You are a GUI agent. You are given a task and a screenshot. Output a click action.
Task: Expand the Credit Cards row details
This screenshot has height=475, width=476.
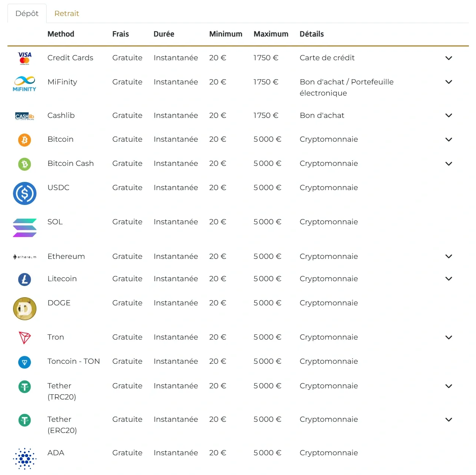tap(448, 58)
